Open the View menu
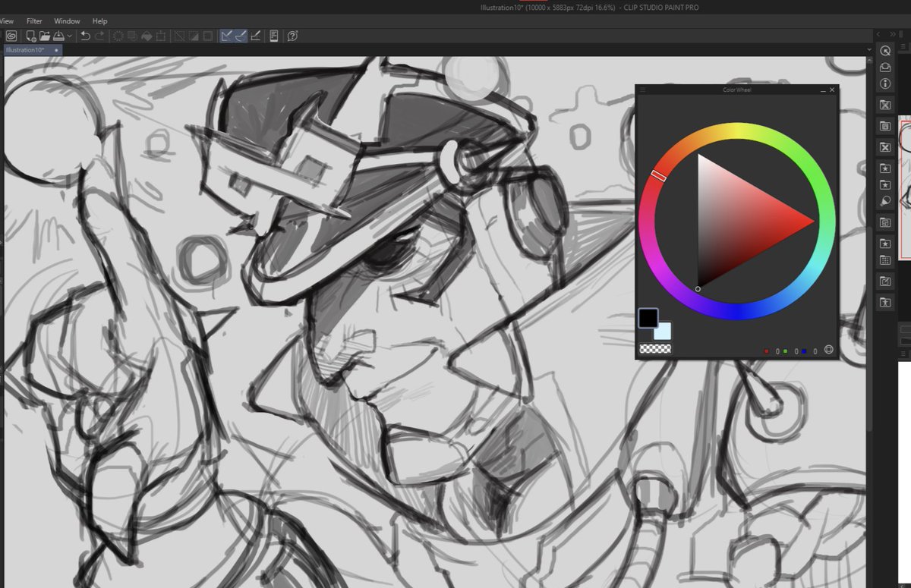This screenshot has height=588, width=911. [x=5, y=21]
